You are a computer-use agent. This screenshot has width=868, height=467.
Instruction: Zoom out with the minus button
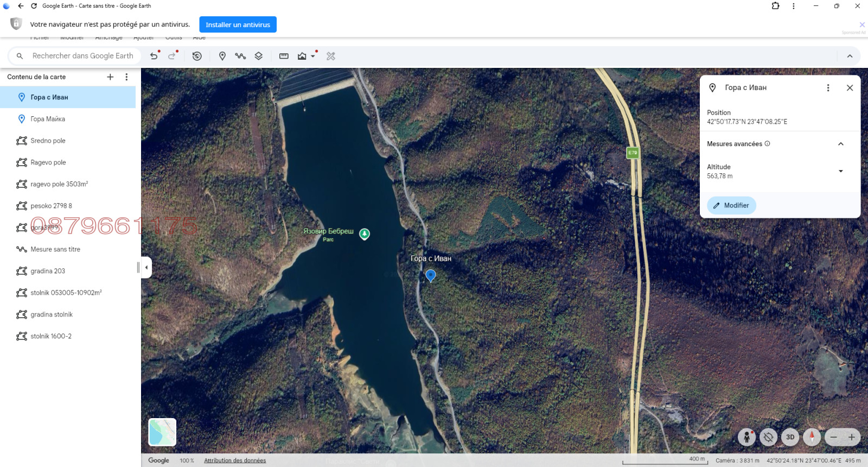click(834, 437)
